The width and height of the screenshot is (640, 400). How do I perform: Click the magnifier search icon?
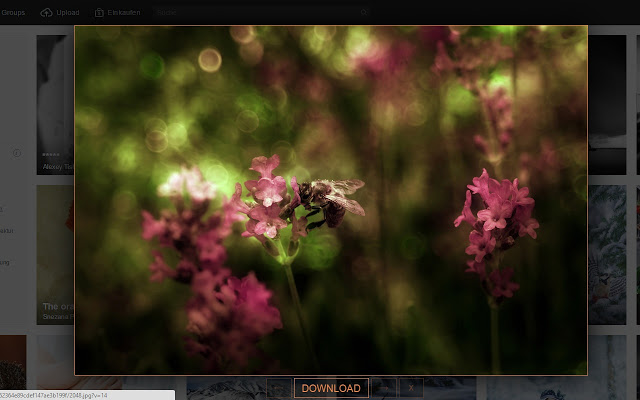tap(364, 13)
